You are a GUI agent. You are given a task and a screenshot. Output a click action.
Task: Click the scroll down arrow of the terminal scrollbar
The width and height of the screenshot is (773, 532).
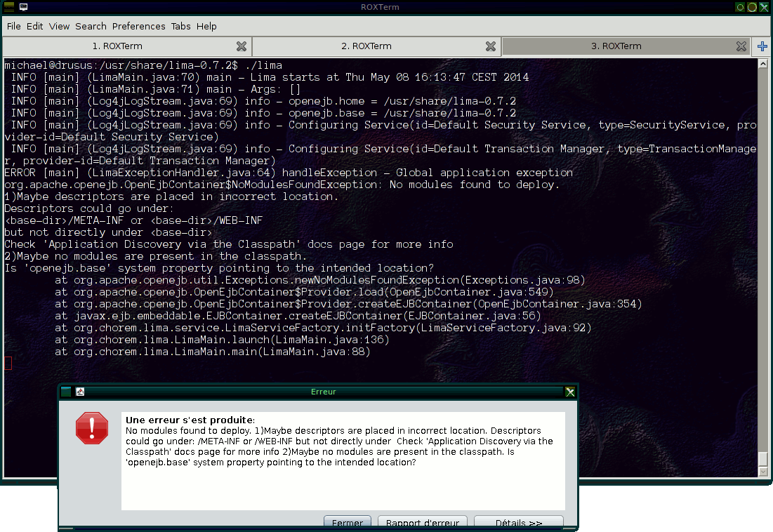pyautogui.click(x=762, y=472)
